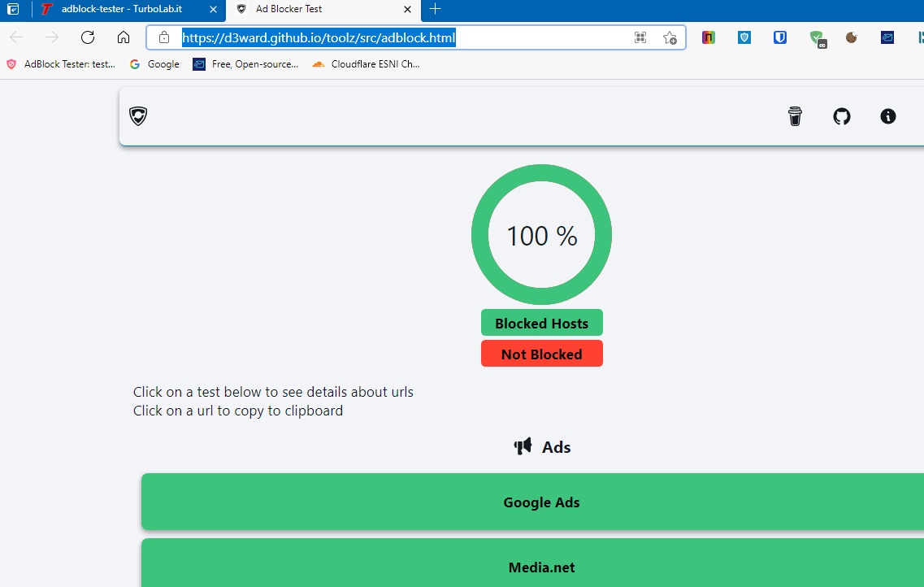The width and height of the screenshot is (924, 587).
Task: Click the browser forward arrow
Action: pyautogui.click(x=52, y=37)
